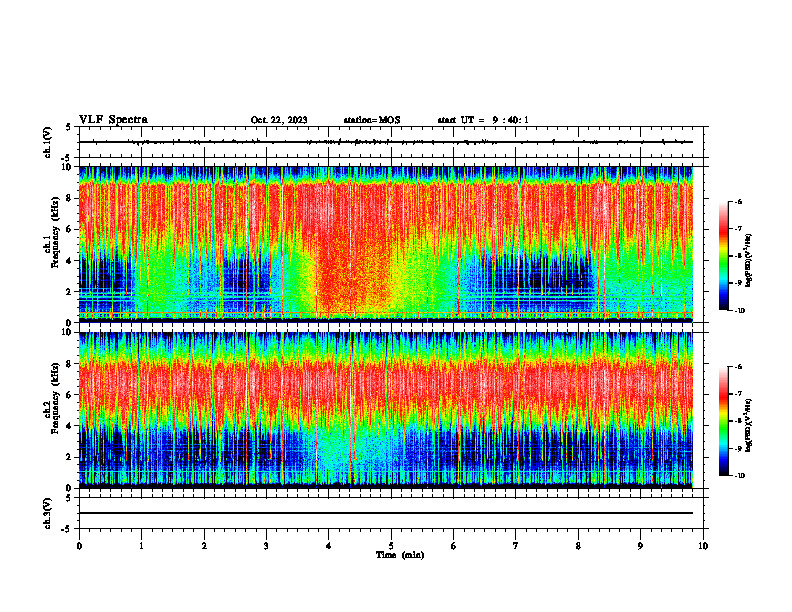Click the "-10" label on ch.1 colorbar
The width and height of the screenshot is (792, 612).
[740, 311]
